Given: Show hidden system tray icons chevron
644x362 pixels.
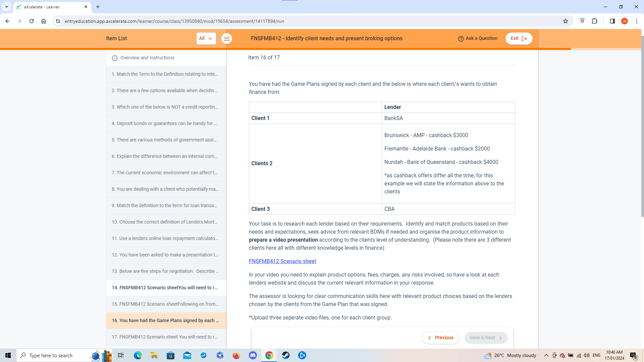Looking at the screenshot, I should tap(546, 356).
